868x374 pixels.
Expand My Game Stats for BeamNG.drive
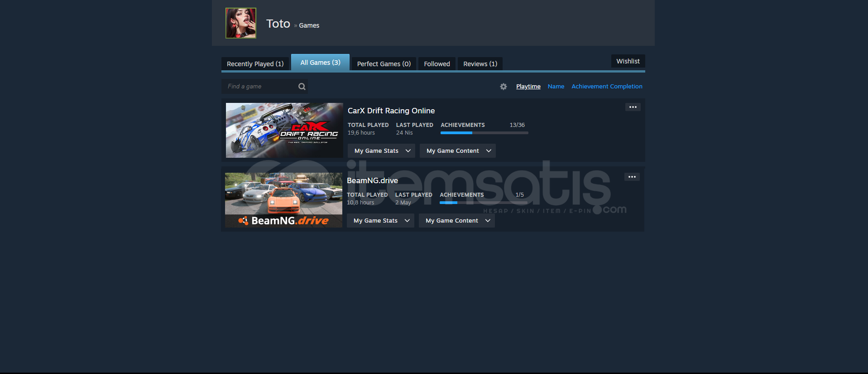pos(380,221)
